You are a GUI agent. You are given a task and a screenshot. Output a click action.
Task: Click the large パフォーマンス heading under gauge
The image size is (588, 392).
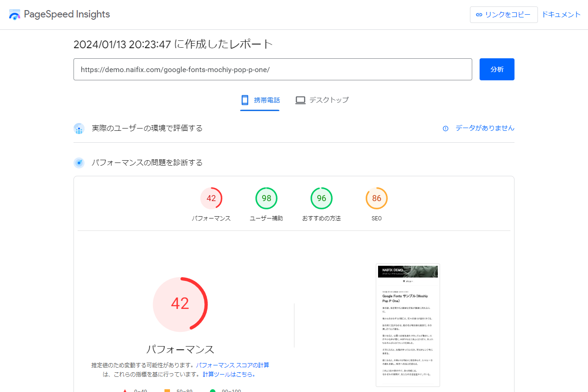[180, 349]
